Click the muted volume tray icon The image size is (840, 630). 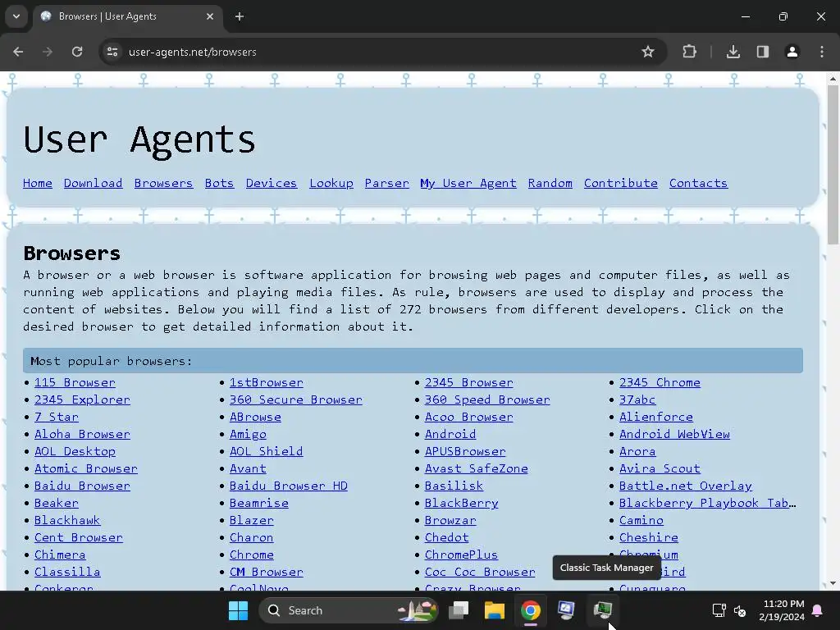coord(740,610)
